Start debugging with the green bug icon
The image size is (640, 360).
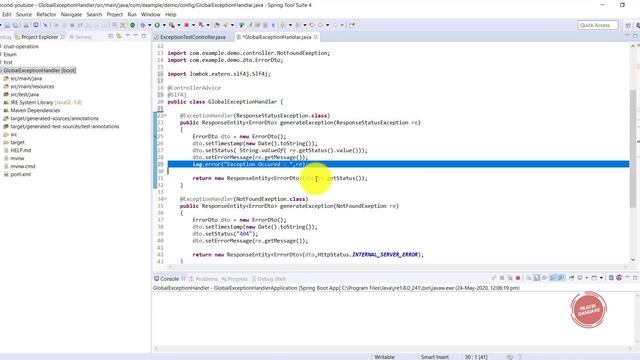142,25
